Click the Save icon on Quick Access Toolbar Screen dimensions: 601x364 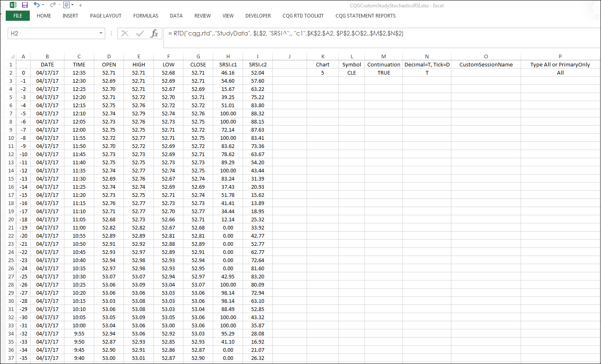coord(25,4)
